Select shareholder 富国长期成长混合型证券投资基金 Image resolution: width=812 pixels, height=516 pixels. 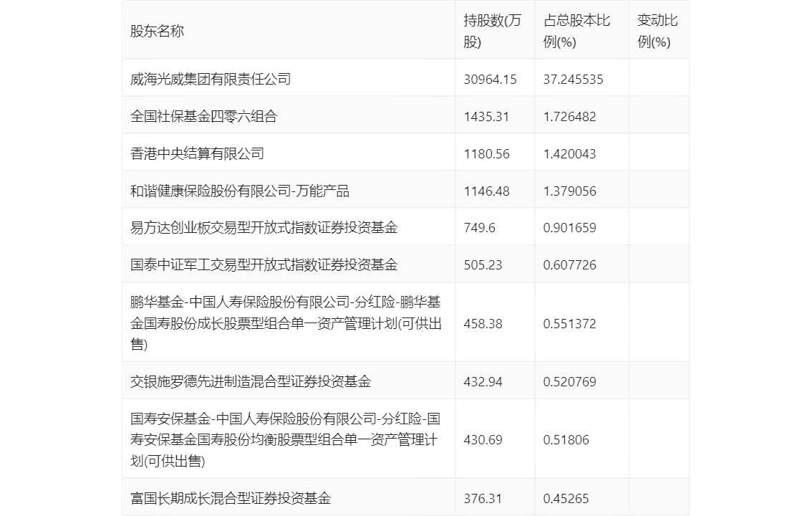point(231,498)
